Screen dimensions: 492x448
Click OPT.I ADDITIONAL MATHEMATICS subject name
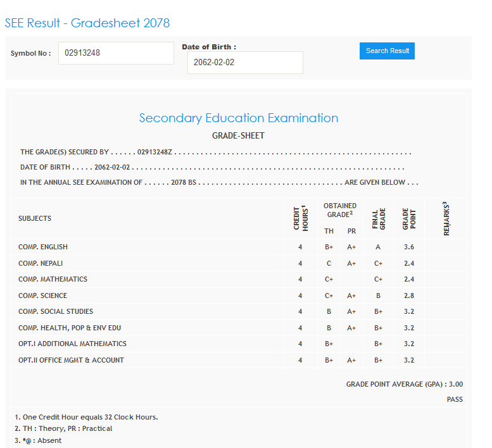tap(72, 344)
